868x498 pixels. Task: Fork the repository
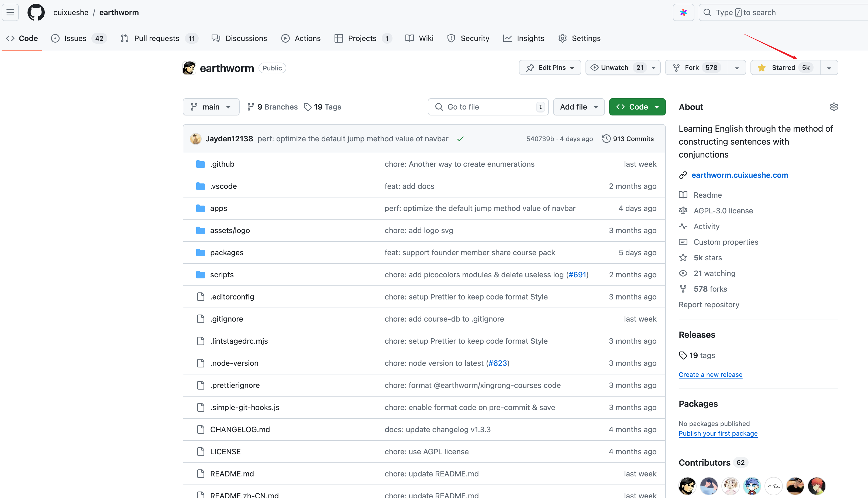pyautogui.click(x=697, y=68)
